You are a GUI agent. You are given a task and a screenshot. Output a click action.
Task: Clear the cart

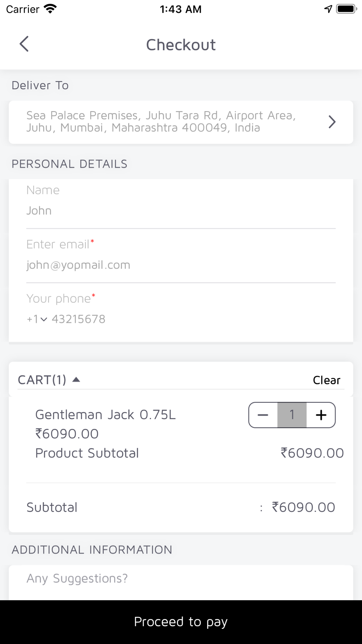tap(327, 380)
